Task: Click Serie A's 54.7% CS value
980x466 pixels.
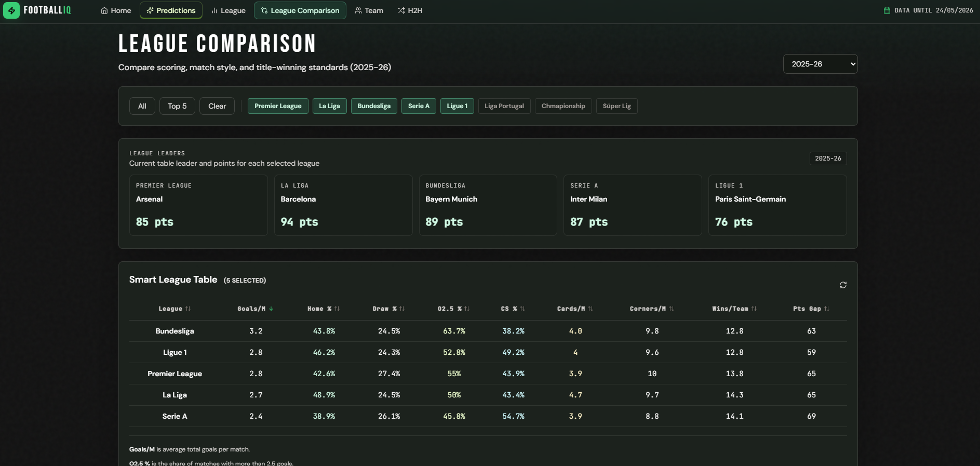Action: [514, 416]
